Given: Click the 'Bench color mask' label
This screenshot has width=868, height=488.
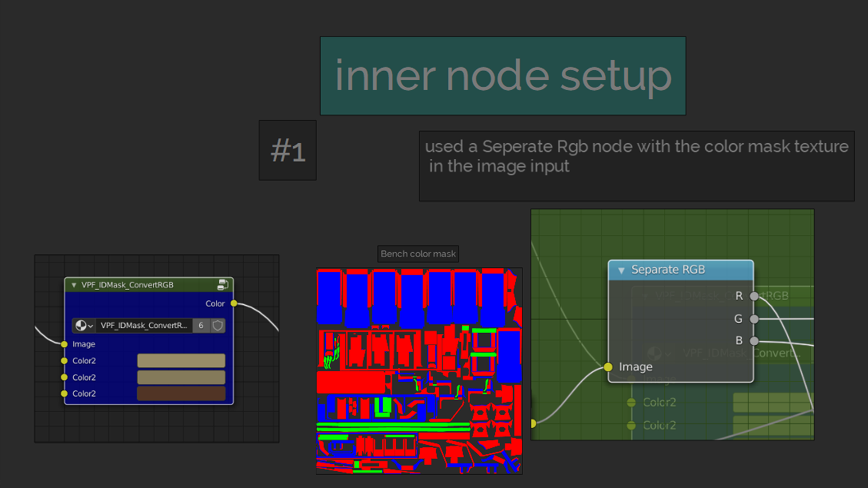Looking at the screenshot, I should (418, 254).
